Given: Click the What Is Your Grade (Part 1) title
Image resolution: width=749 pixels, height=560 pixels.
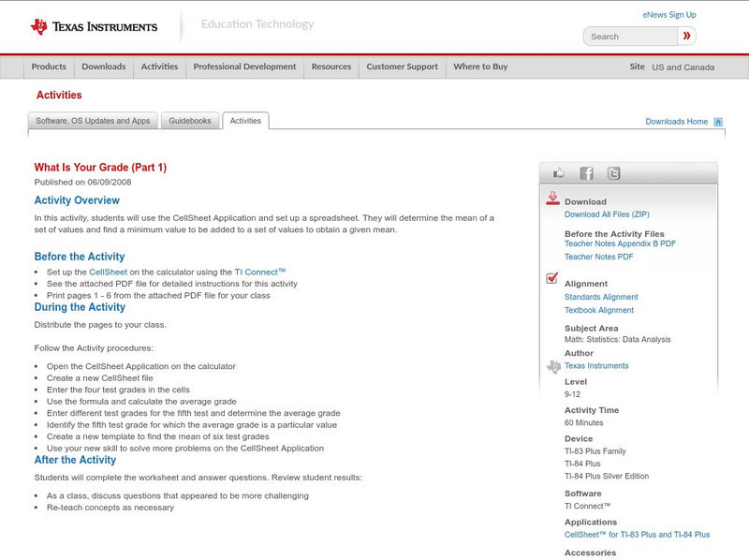Looking at the screenshot, I should tap(100, 168).
